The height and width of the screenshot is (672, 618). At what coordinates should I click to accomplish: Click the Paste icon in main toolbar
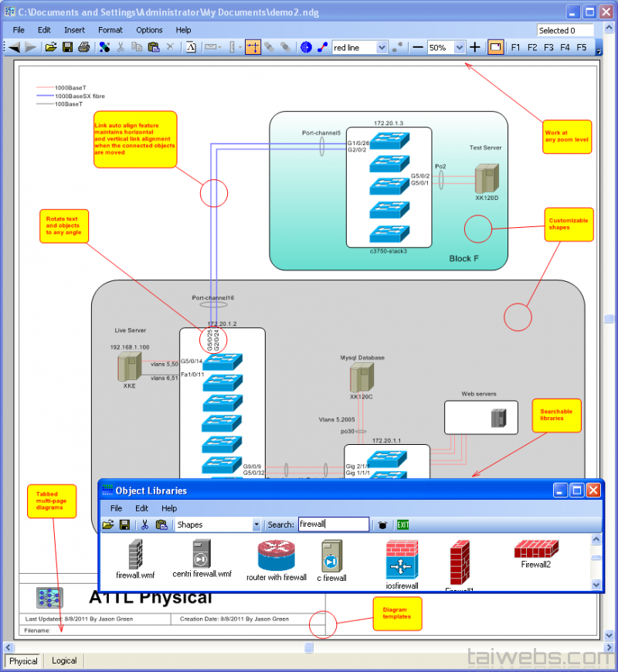coord(153,47)
